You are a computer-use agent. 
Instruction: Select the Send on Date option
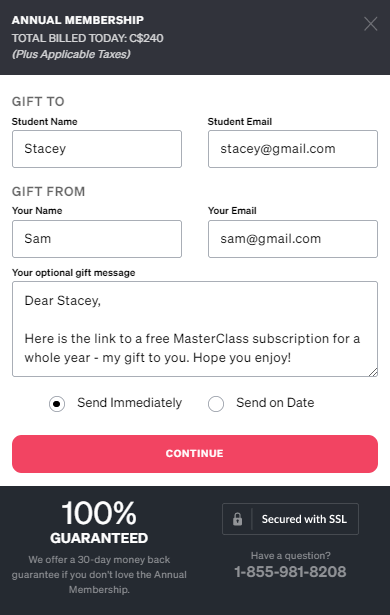[216, 404]
